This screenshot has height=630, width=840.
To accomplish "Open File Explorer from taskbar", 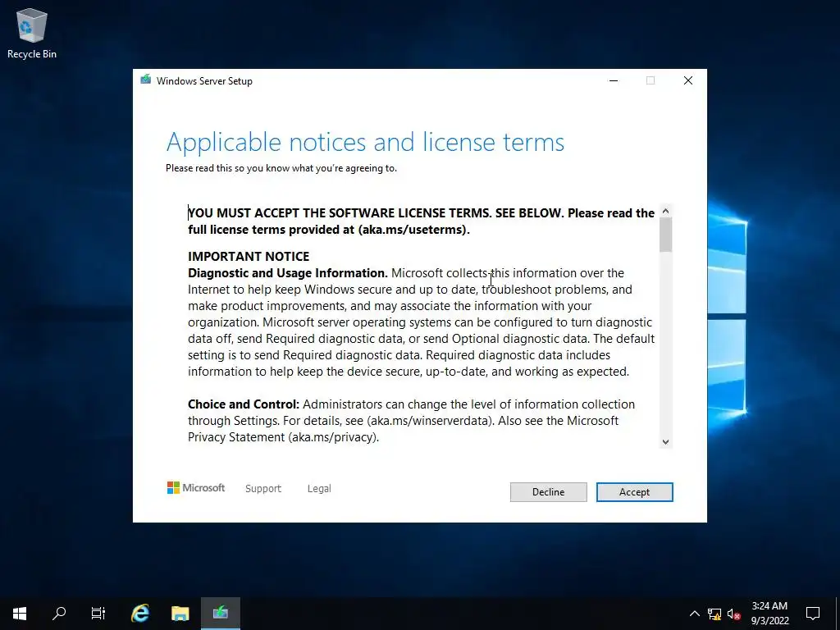I will pos(180,614).
